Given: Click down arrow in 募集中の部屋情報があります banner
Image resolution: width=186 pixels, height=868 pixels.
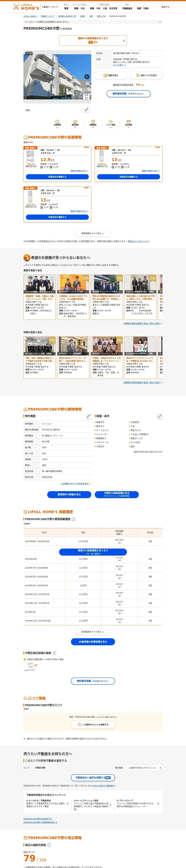Looking at the screenshot, I should (x=124, y=41).
